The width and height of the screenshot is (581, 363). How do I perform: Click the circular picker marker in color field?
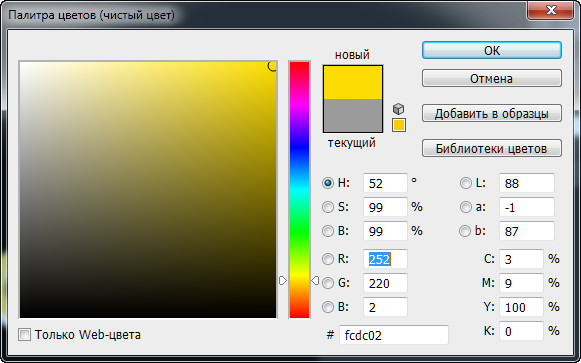coord(272,66)
